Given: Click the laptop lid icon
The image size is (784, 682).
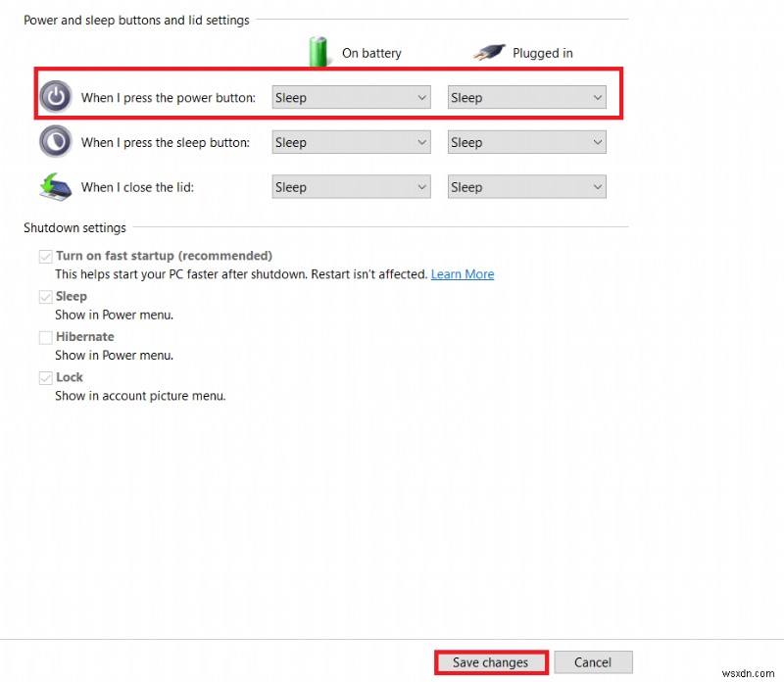Looking at the screenshot, I should (x=56, y=186).
